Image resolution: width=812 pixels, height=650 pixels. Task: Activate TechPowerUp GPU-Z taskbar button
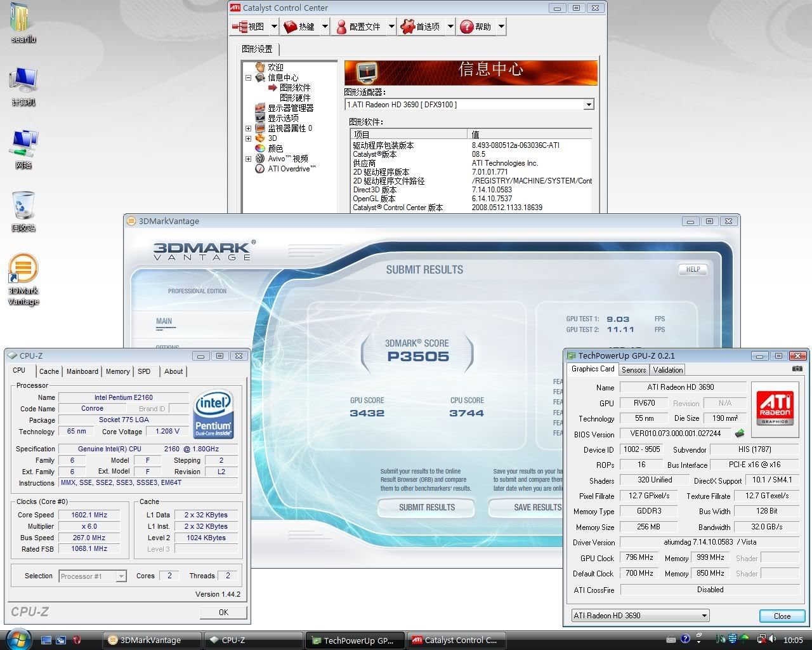tap(354, 640)
